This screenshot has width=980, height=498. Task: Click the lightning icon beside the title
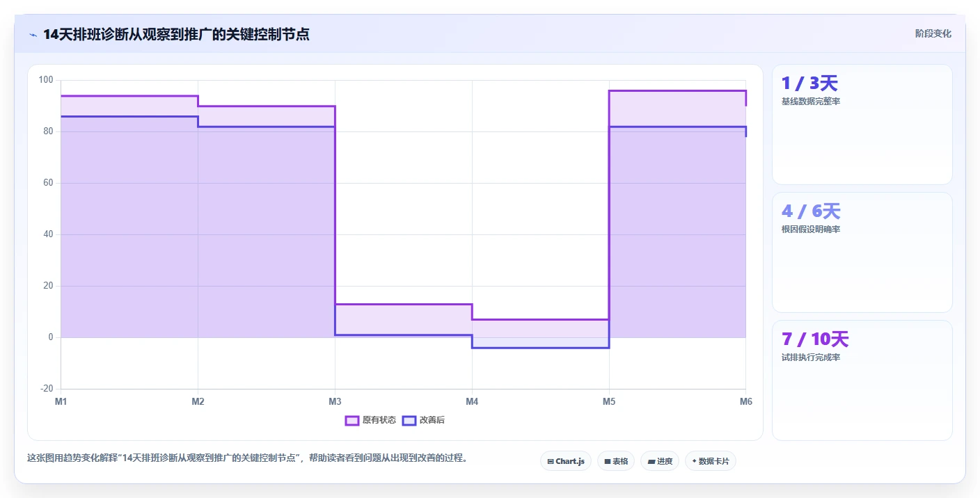pyautogui.click(x=33, y=34)
